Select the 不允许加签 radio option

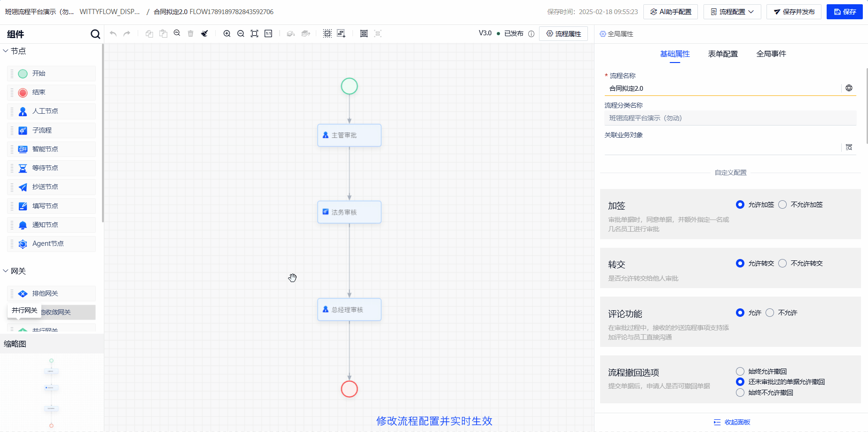coord(782,204)
